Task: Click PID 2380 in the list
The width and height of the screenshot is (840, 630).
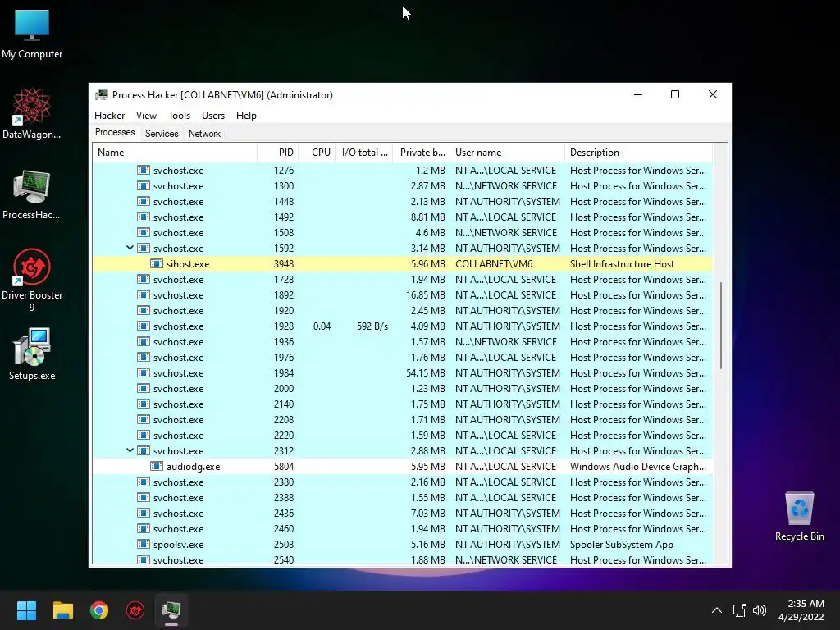Action: pos(284,482)
